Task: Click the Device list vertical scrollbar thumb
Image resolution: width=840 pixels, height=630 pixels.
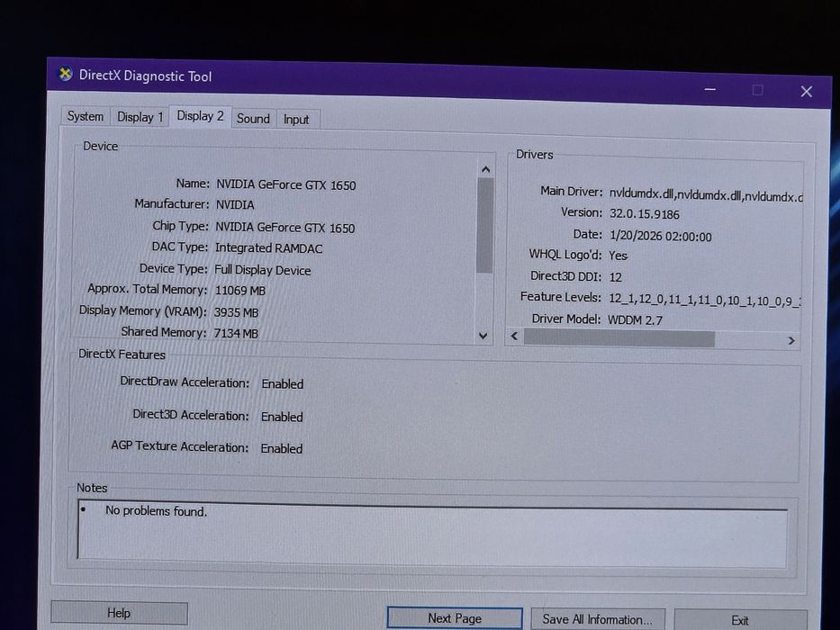Action: pos(484,226)
